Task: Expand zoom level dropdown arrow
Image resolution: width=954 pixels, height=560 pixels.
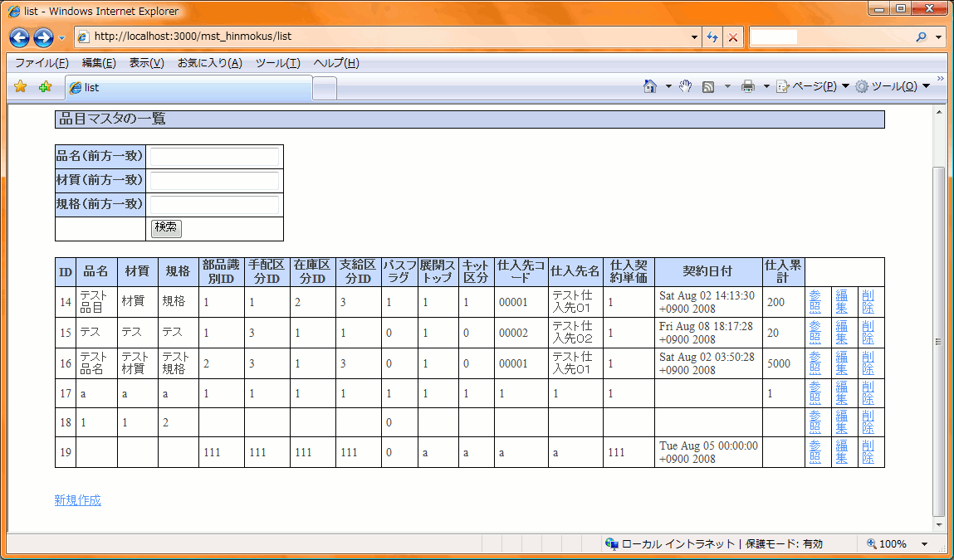Action: (925, 543)
